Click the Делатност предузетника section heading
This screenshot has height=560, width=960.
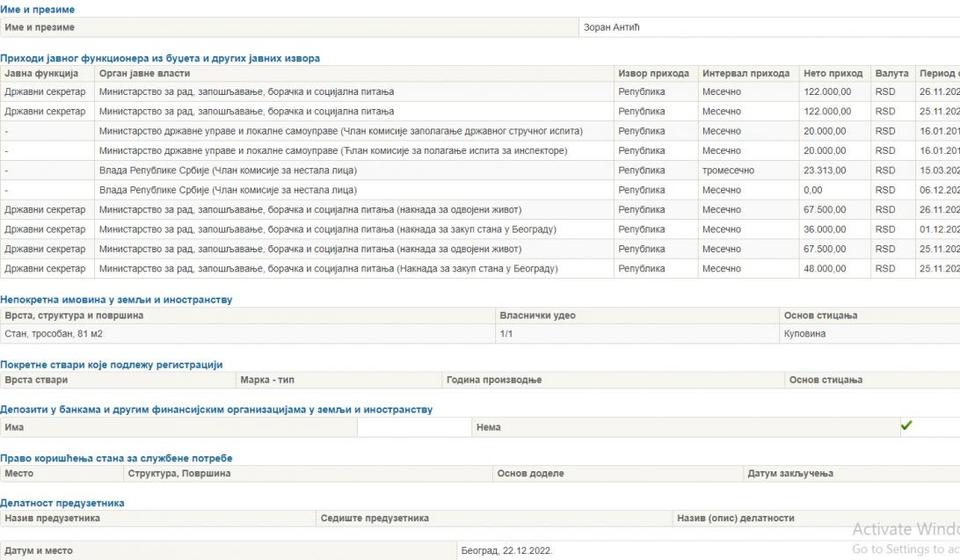point(62,503)
